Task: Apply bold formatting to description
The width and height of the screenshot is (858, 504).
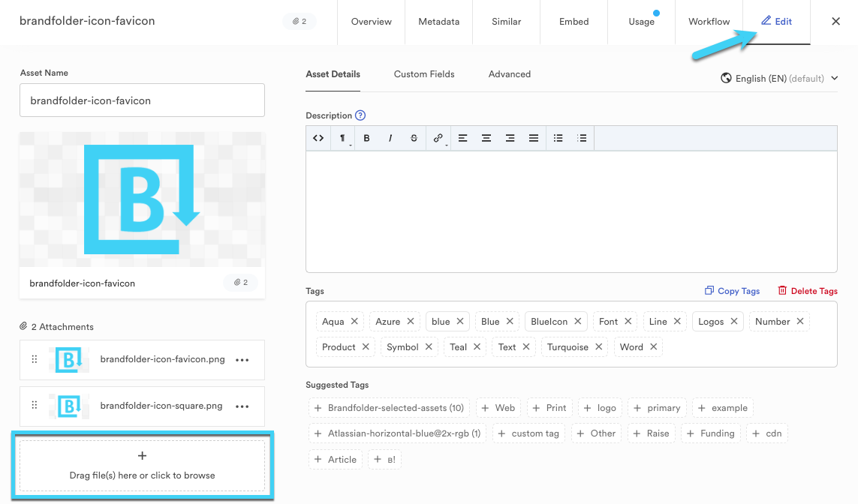Action: click(x=366, y=138)
